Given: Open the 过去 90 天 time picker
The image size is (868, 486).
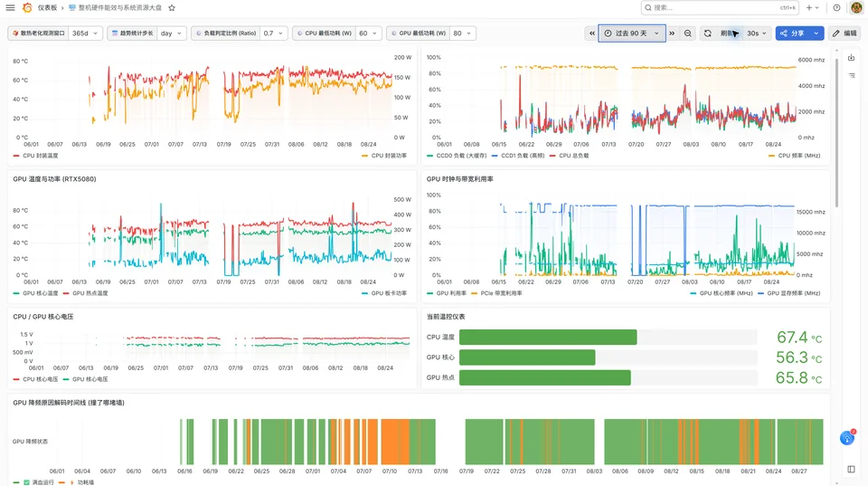Looking at the screenshot, I should [x=632, y=33].
